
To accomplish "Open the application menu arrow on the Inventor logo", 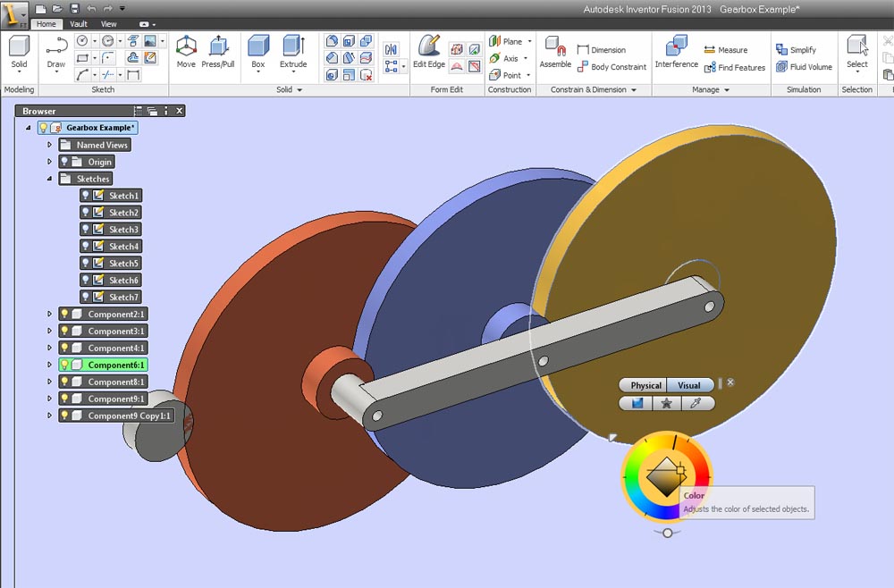I will (23, 15).
